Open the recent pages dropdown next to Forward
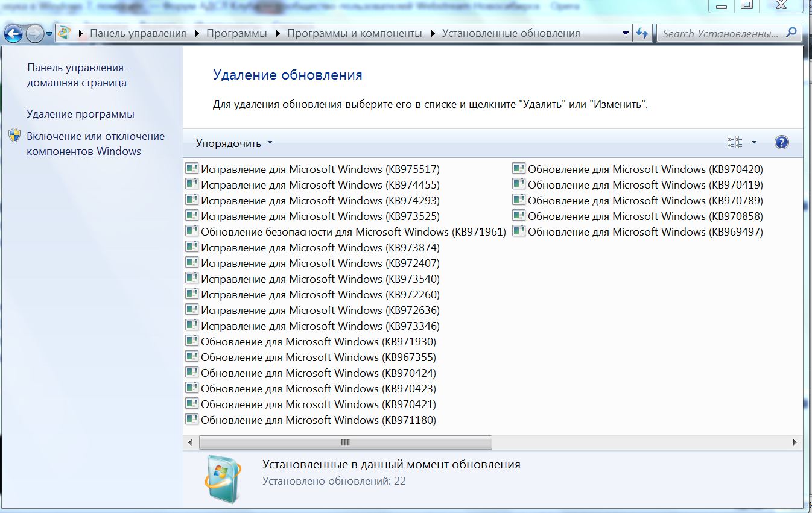The height and width of the screenshot is (513, 812). click(49, 34)
